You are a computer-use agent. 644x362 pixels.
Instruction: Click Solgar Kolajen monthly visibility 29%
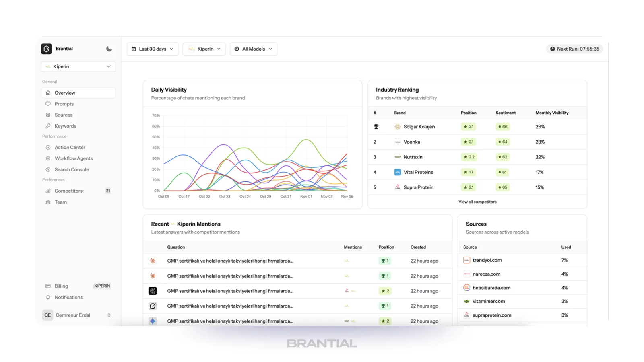540,127
